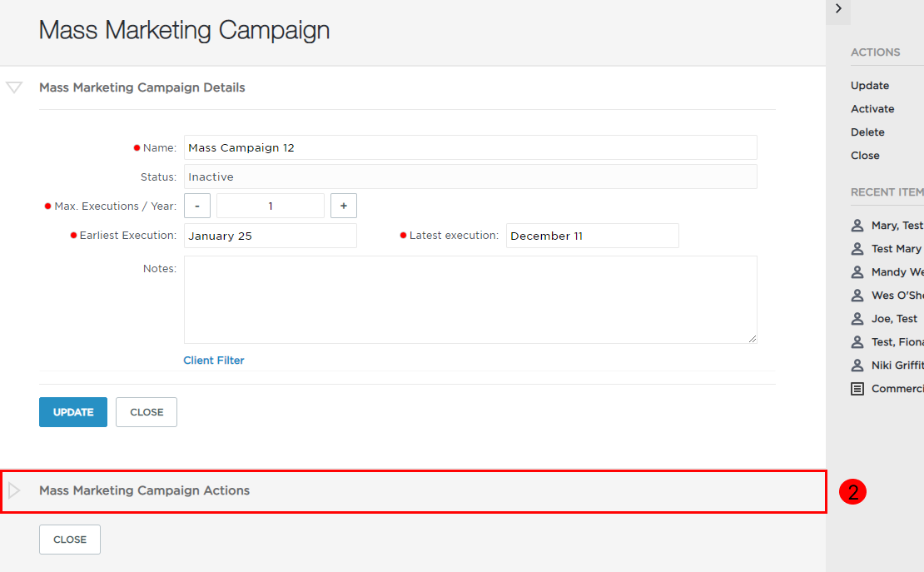This screenshot has height=572, width=924.
Task: Open the Client Filter link
Action: point(214,361)
